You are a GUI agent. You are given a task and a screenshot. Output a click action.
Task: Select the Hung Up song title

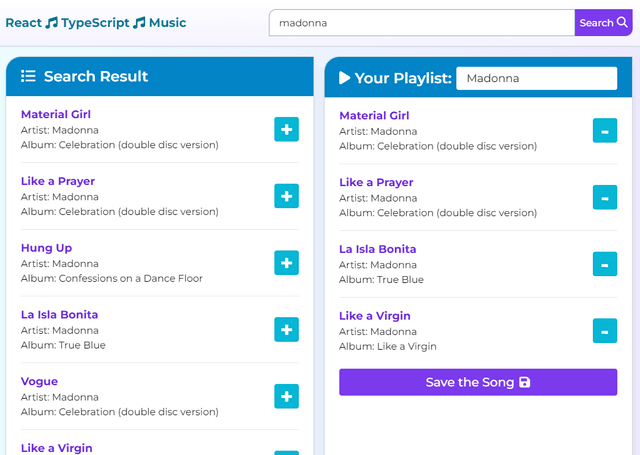click(46, 248)
